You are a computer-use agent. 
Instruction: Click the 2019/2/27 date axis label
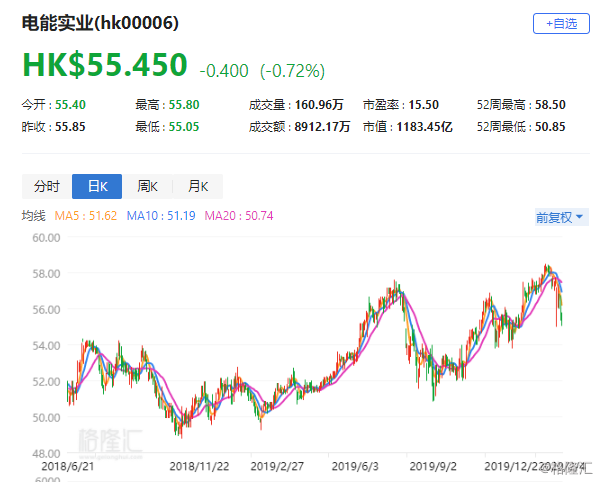pyautogui.click(x=277, y=466)
